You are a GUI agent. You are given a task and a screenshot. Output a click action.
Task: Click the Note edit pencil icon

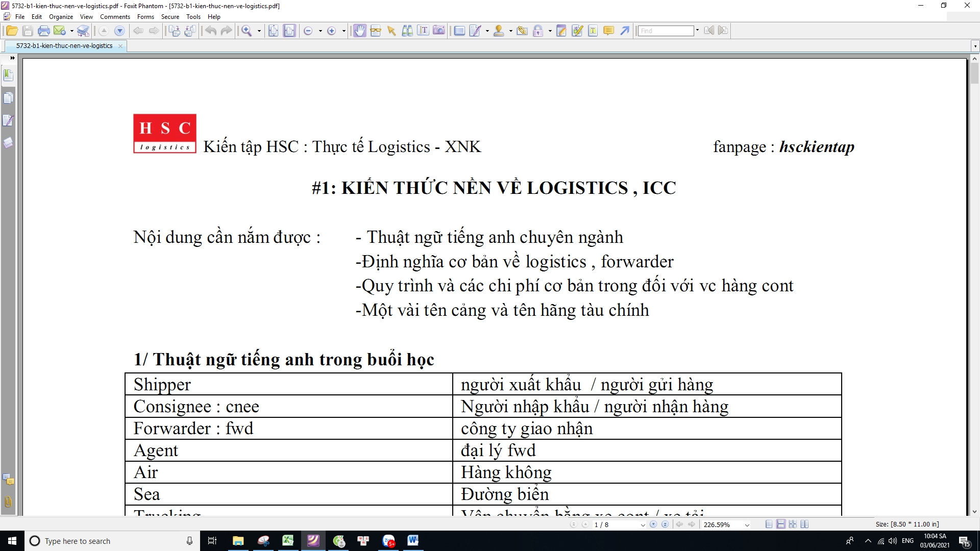pyautogui.click(x=561, y=31)
